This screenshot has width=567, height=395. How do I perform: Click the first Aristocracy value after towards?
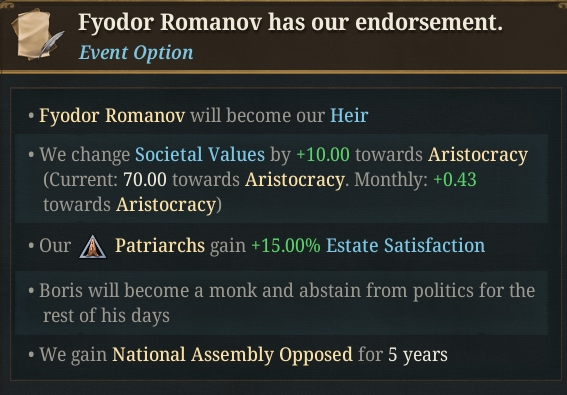click(478, 155)
